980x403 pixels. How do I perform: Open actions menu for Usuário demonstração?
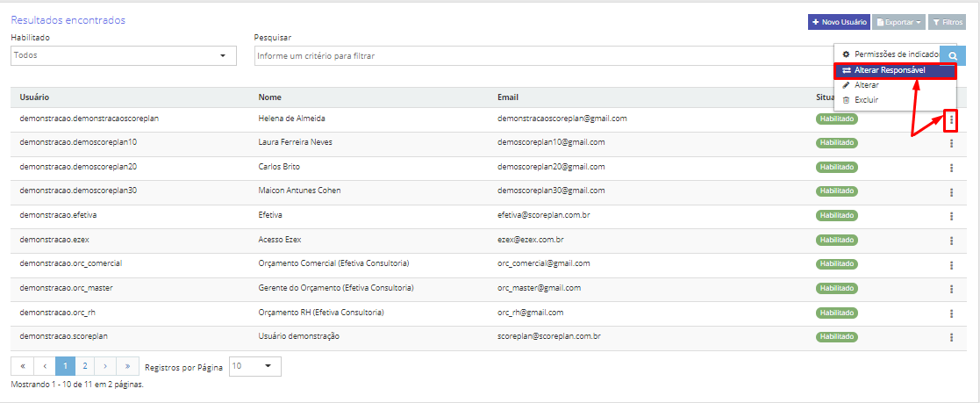[x=951, y=337]
